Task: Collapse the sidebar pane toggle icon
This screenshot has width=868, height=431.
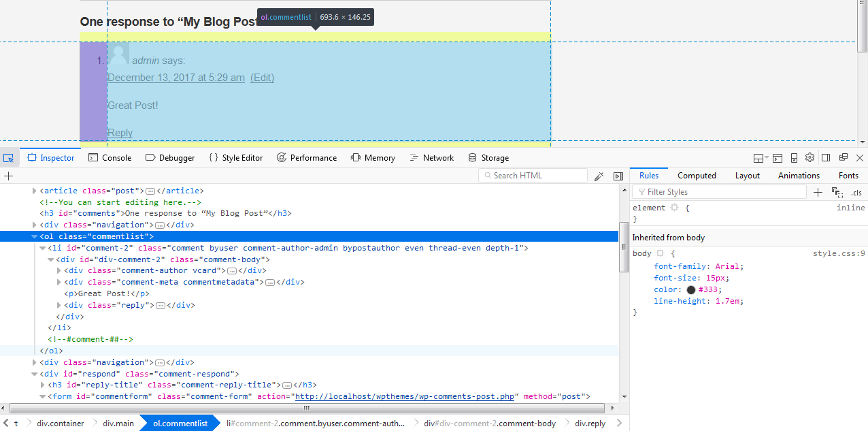Action: coord(618,176)
